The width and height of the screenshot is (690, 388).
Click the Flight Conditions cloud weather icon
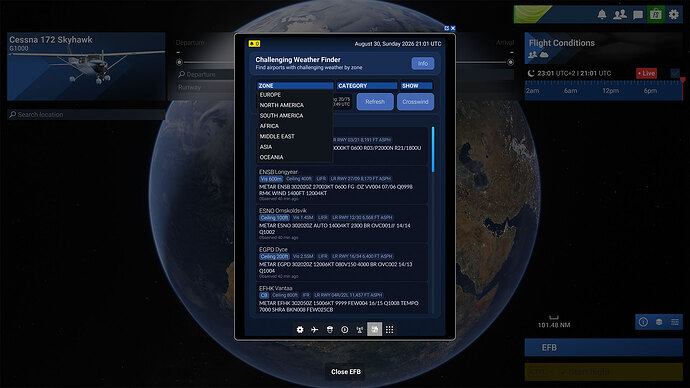tap(544, 55)
